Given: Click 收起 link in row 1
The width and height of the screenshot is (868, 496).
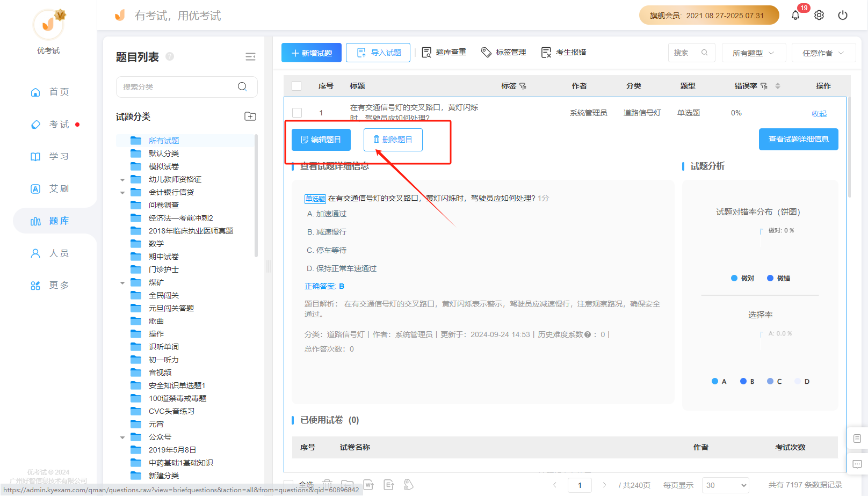Looking at the screenshot, I should click(819, 114).
